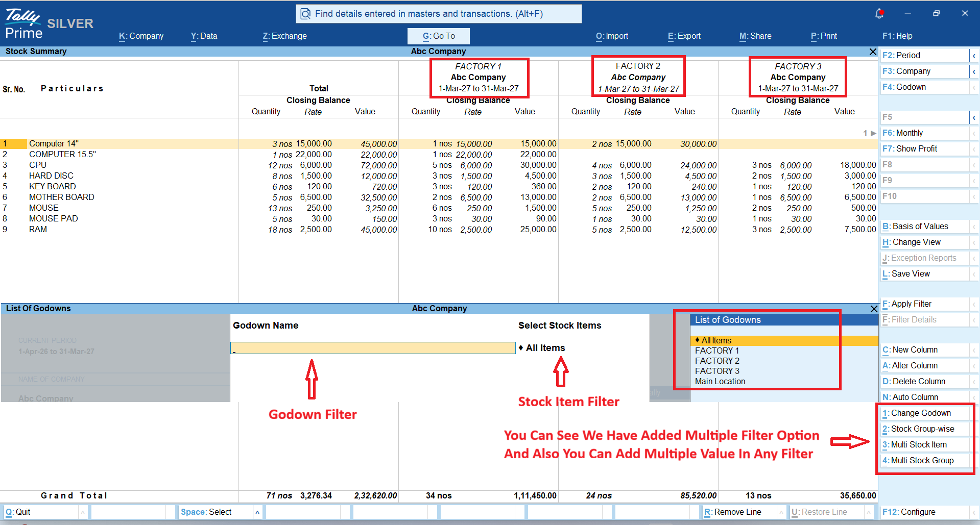Open the E: Export menu

(x=684, y=36)
